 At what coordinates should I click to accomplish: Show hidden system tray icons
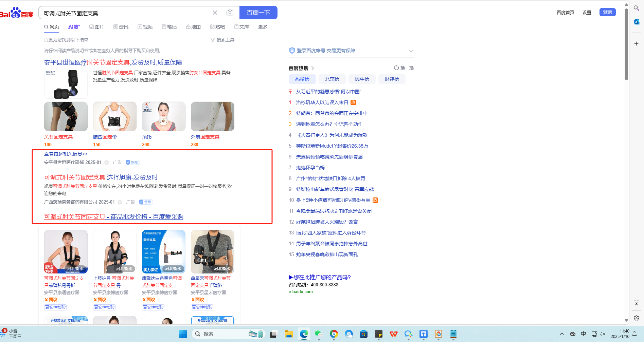click(562, 334)
